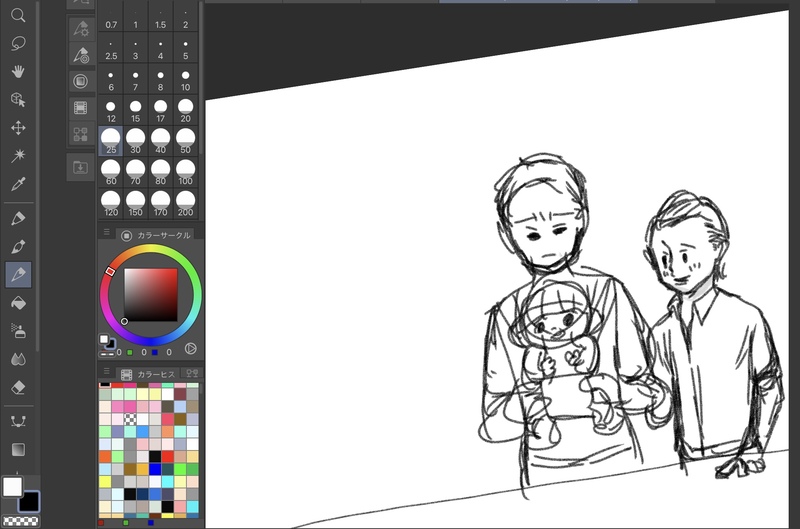
Task: Choose brush size 100
Action: 185,173
